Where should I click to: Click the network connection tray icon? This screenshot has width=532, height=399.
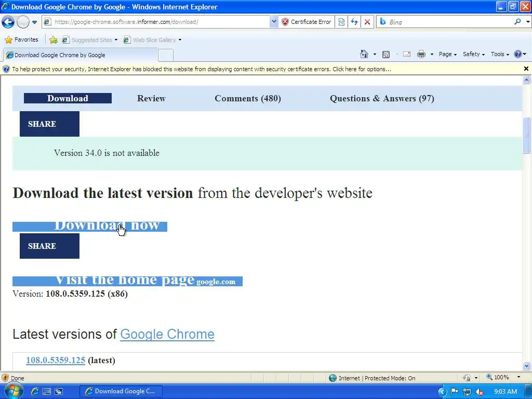point(467,392)
